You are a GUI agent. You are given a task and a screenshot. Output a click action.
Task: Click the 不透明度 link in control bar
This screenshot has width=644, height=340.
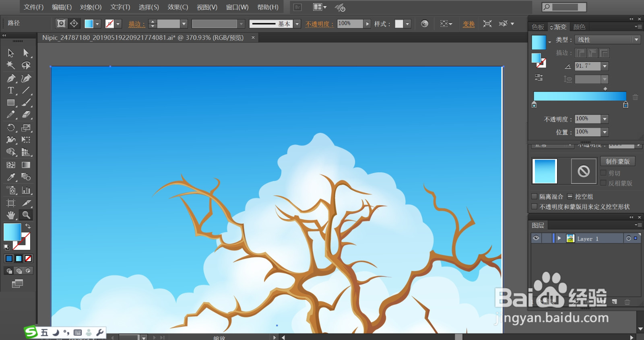point(320,24)
